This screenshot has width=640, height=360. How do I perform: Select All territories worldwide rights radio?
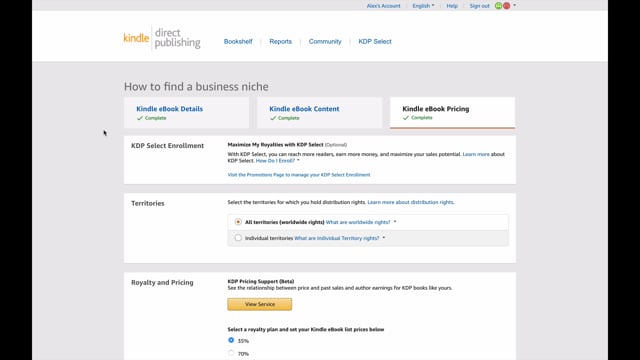pos(238,222)
